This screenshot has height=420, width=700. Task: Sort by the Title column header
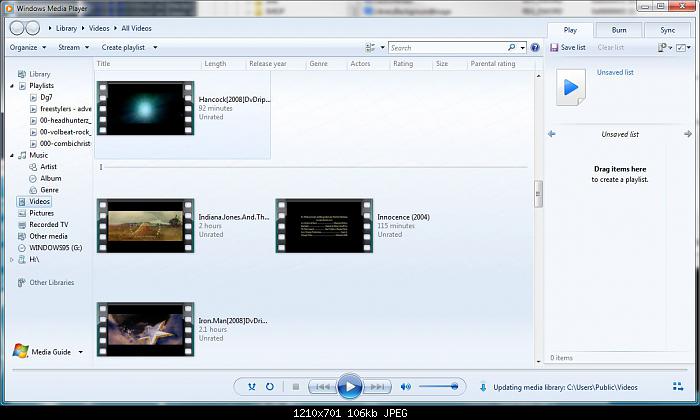click(103, 63)
